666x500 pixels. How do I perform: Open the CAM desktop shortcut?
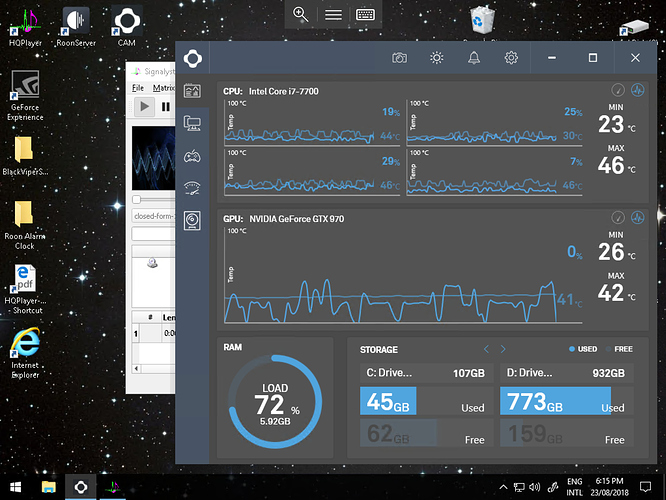tap(127, 26)
